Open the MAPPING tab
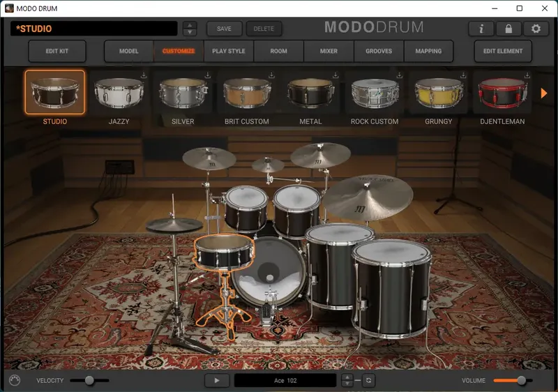Viewport: 558px width, 392px height. pyautogui.click(x=428, y=51)
